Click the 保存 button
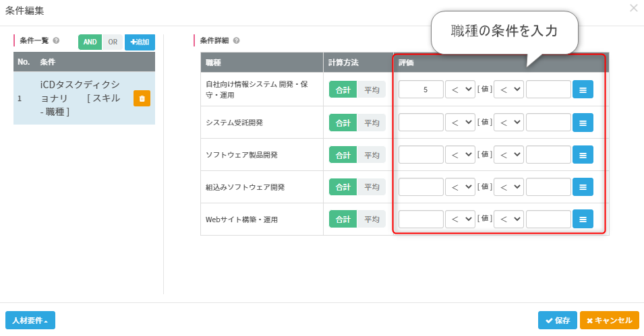Viewport: 644px width, 336px height. pyautogui.click(x=557, y=321)
